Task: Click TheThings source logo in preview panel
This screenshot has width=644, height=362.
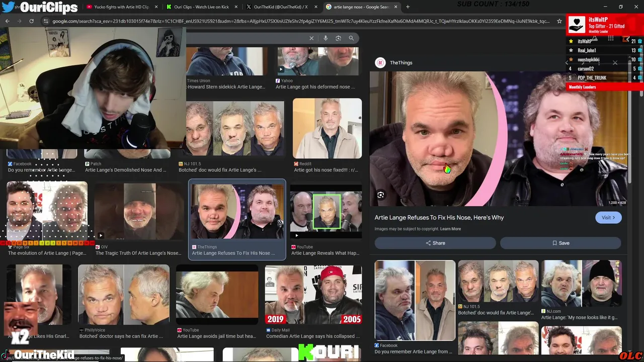Action: click(380, 62)
